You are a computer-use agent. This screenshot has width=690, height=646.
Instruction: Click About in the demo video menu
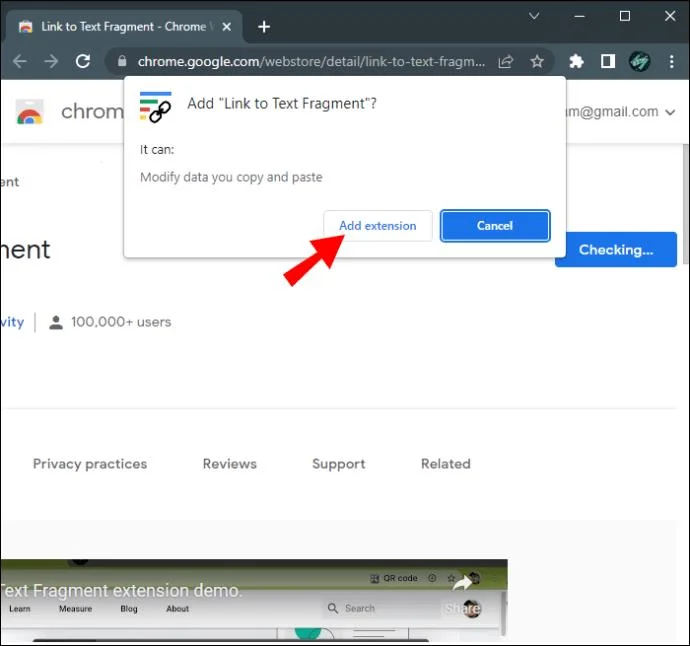(177, 609)
